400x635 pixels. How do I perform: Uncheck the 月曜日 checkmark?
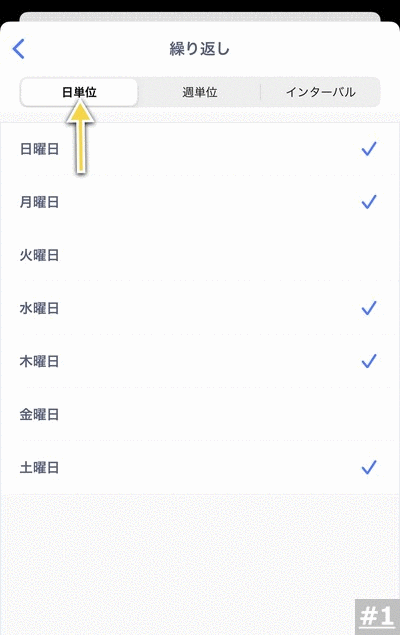coord(369,202)
